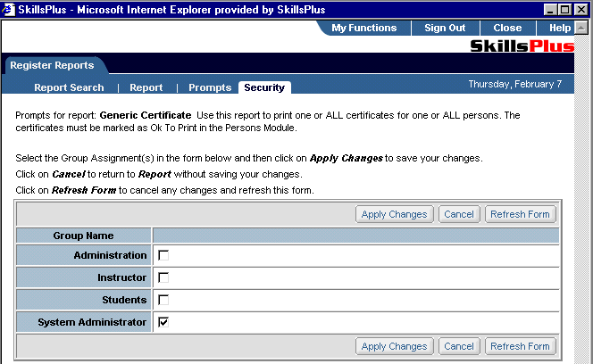Click the bottom Refresh Form button
The width and height of the screenshot is (593, 364).
click(x=521, y=346)
